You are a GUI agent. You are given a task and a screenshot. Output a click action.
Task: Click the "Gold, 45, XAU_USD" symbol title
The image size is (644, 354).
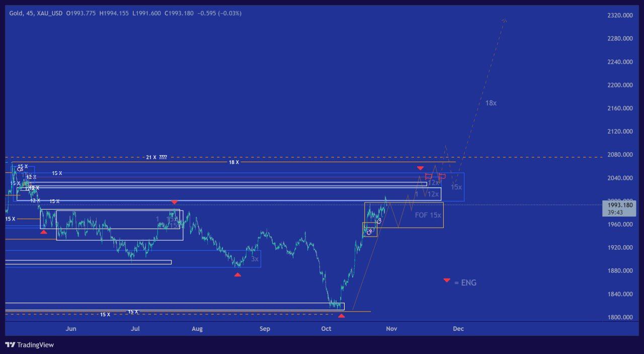(36, 13)
